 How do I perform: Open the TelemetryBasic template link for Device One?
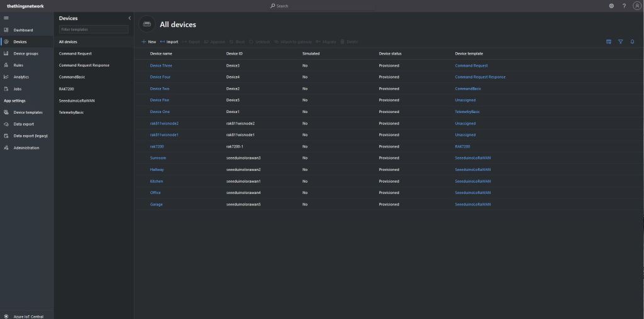click(467, 112)
